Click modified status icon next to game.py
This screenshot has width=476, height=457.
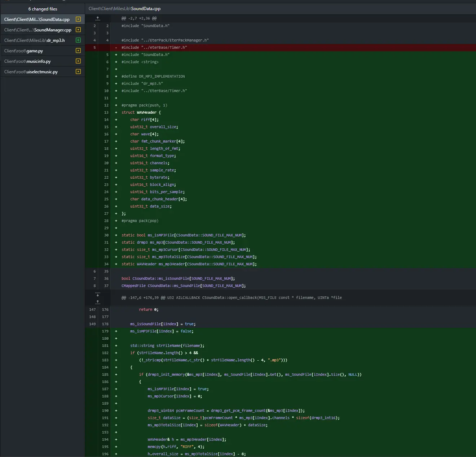[x=78, y=51]
